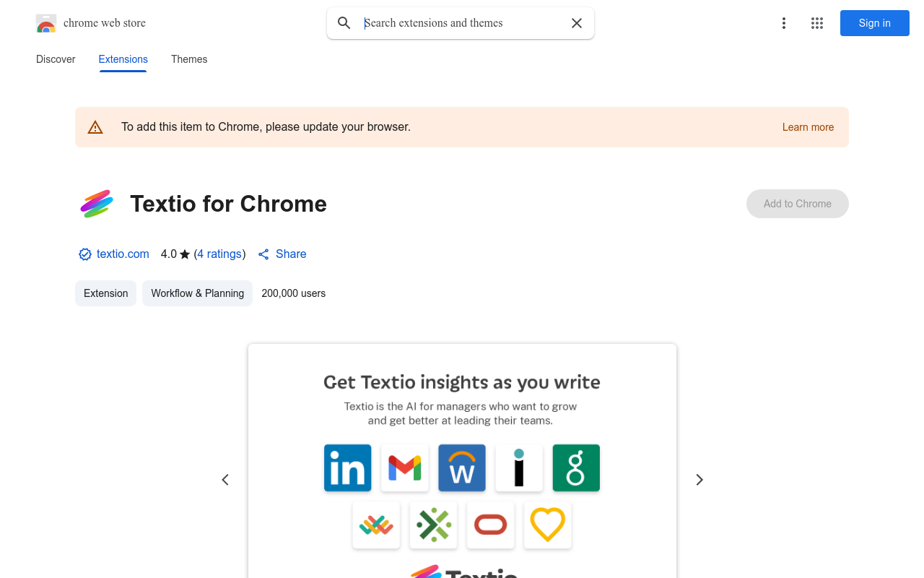The image size is (924, 578).
Task: Select the Extensions tab
Action: (123, 59)
